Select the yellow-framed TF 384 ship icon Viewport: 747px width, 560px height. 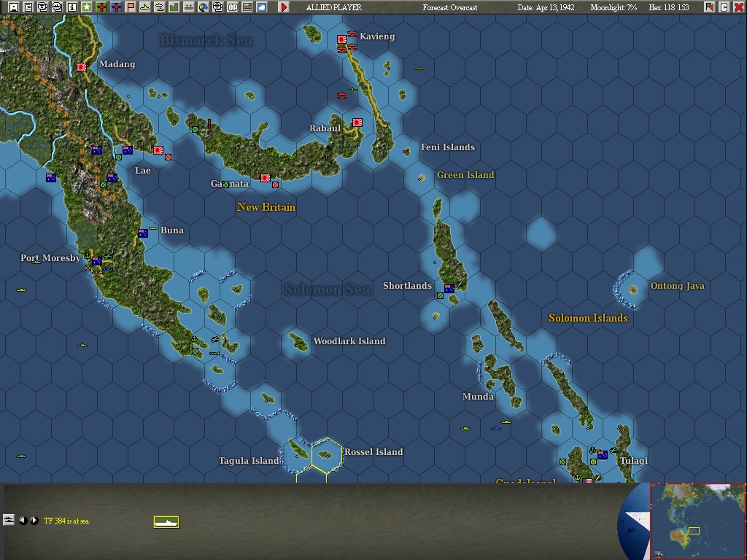(166, 522)
